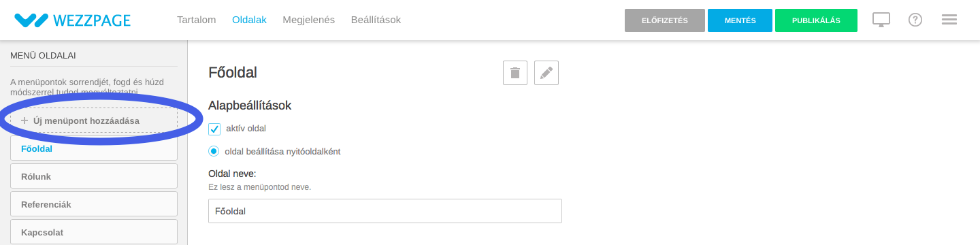Select Rólunk page in menu list
Screen dimensions: 980x245
94,176
